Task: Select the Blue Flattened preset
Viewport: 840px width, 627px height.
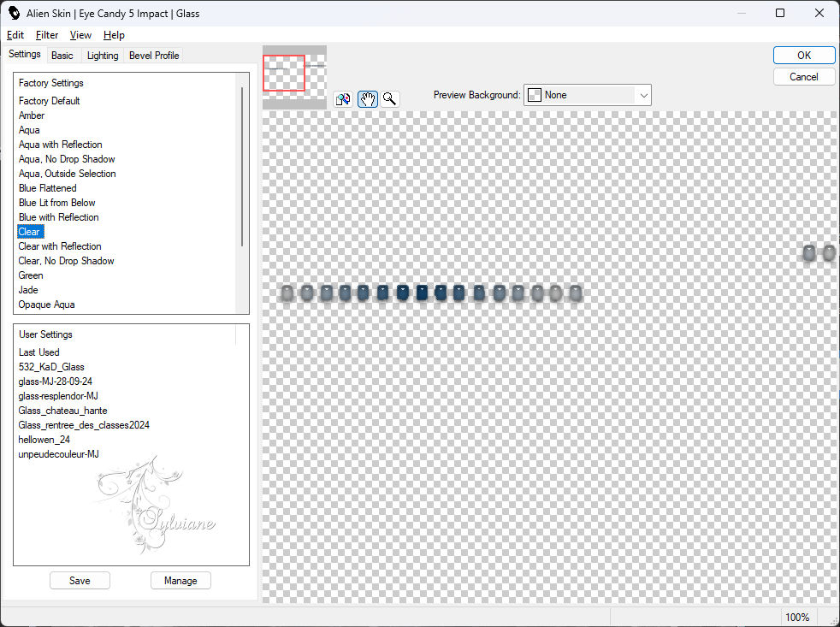Action: click(x=47, y=187)
